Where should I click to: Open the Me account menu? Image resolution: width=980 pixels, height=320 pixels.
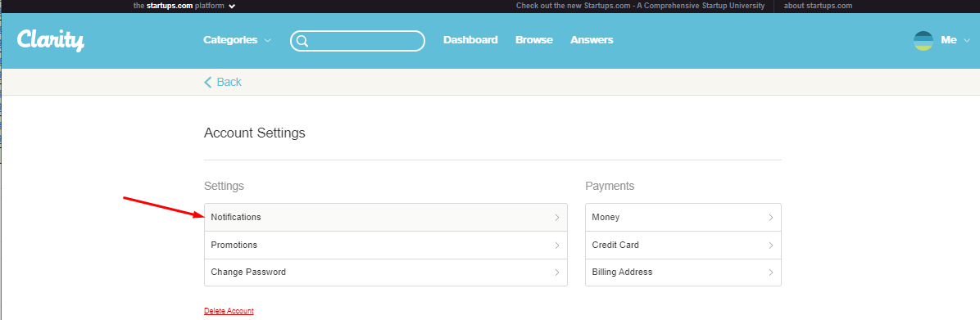point(955,40)
